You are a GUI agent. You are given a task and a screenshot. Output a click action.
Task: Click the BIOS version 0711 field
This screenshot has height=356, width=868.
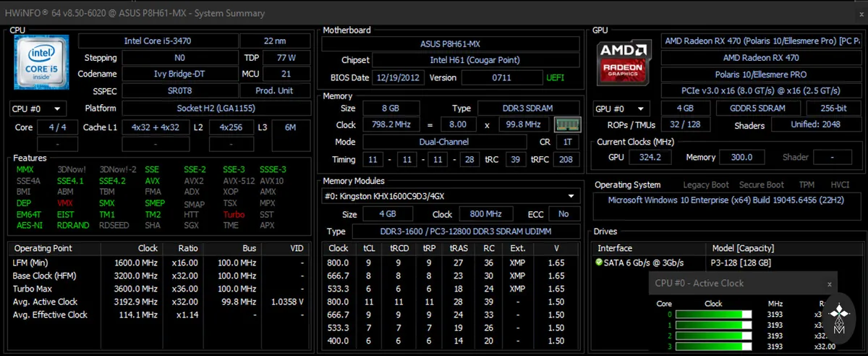point(501,77)
